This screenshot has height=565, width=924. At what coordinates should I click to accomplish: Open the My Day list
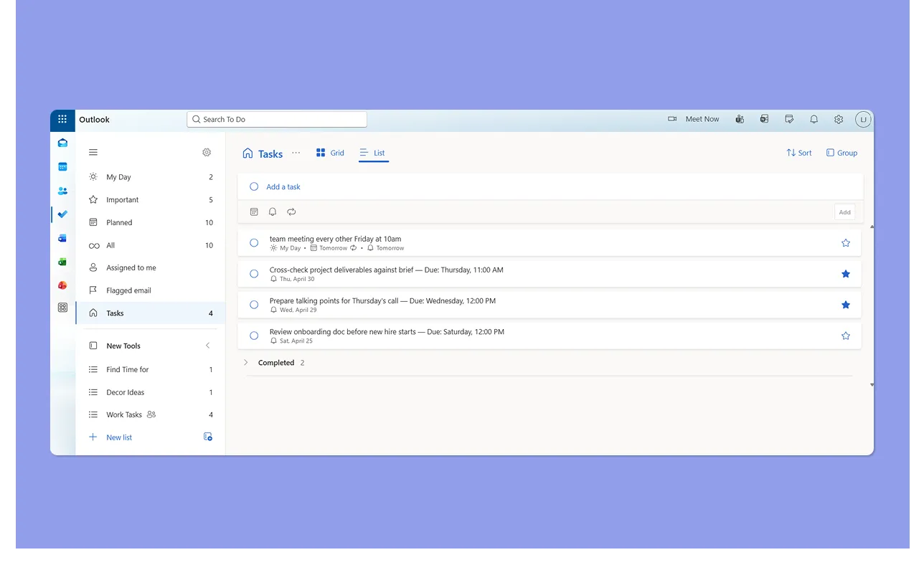(x=151, y=177)
